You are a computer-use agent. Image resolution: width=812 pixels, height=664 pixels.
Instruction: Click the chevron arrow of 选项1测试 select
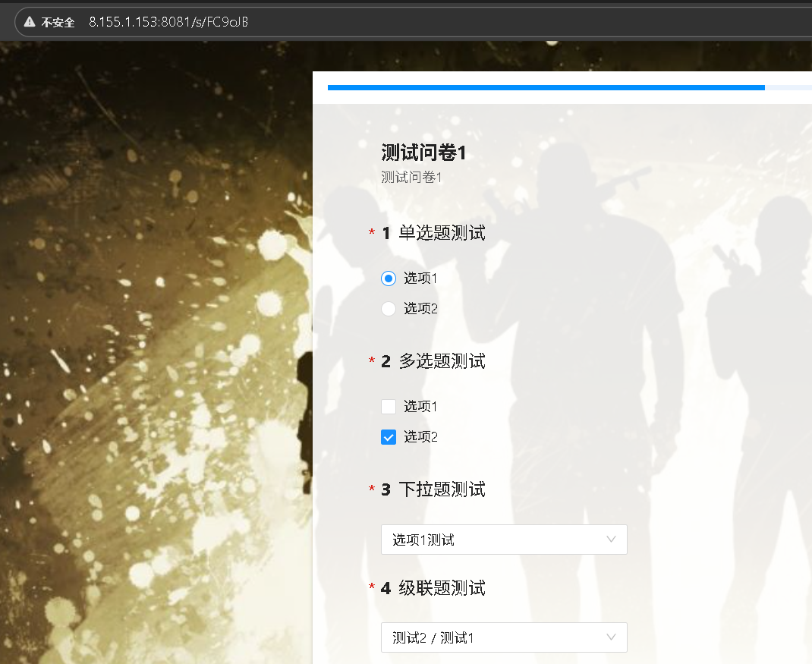[x=611, y=540]
